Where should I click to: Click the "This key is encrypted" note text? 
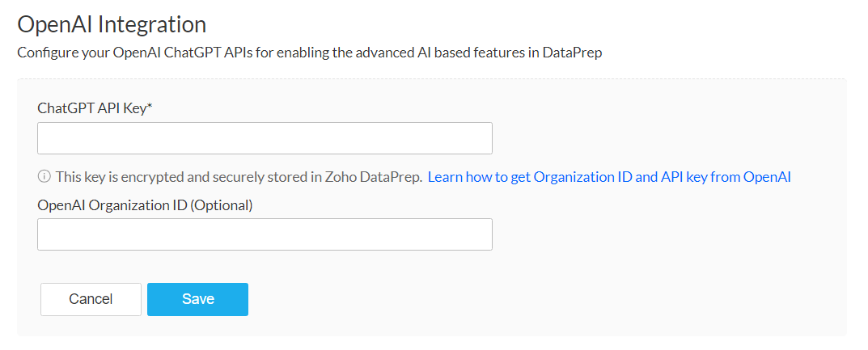coord(113,177)
